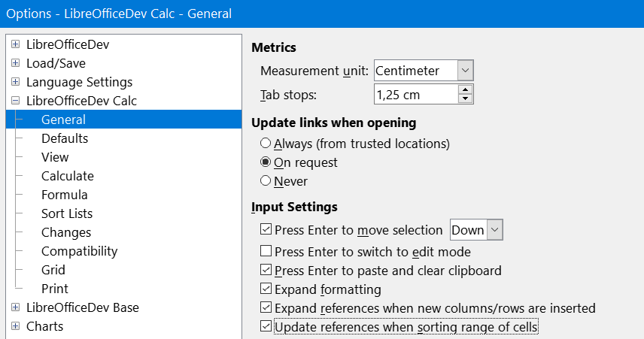Screen dimensions: 644x339
Task: Open the Enter move direction dropdown
Action: 495,230
